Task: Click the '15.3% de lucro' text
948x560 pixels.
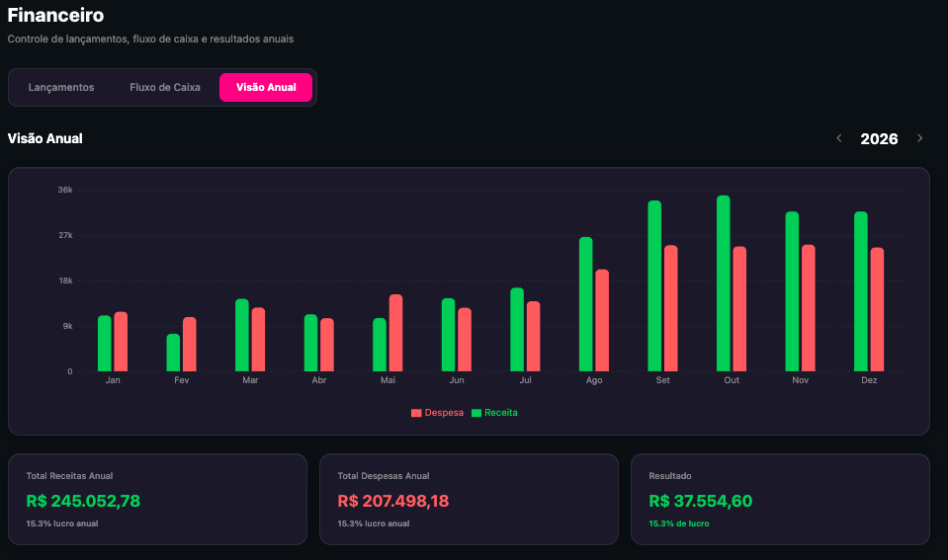Action: 679,523
